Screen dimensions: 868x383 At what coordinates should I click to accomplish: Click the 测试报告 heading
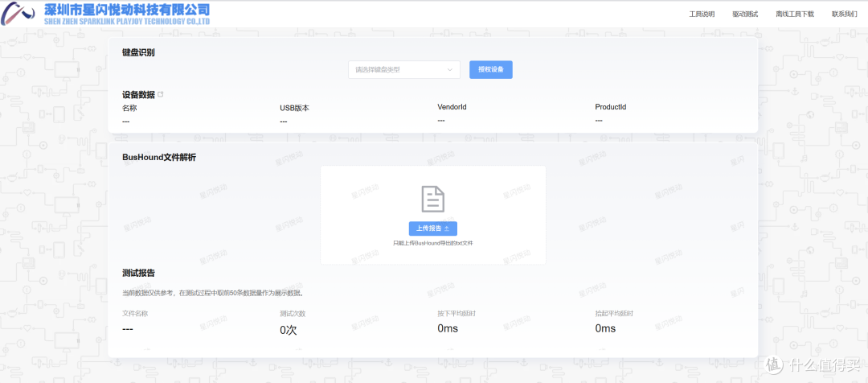point(138,274)
